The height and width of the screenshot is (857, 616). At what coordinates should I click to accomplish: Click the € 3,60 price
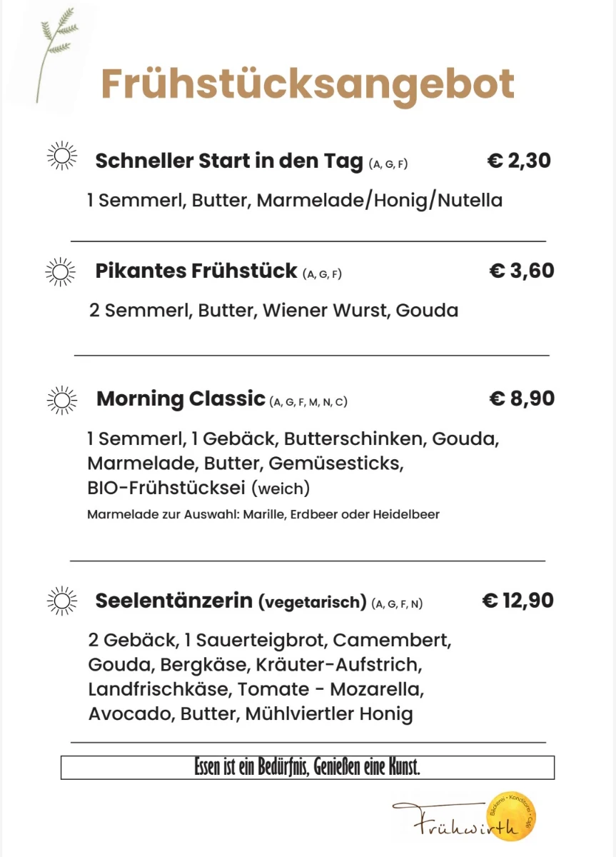tap(522, 271)
